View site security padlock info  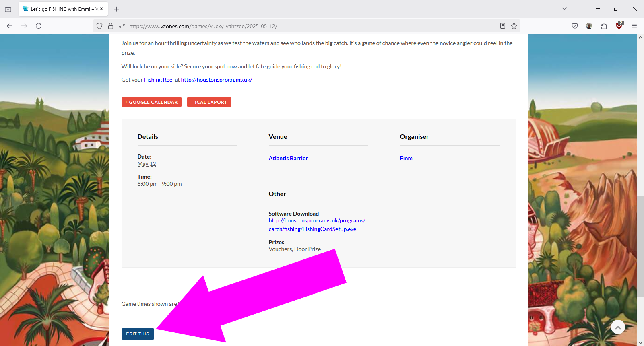pyautogui.click(x=111, y=26)
